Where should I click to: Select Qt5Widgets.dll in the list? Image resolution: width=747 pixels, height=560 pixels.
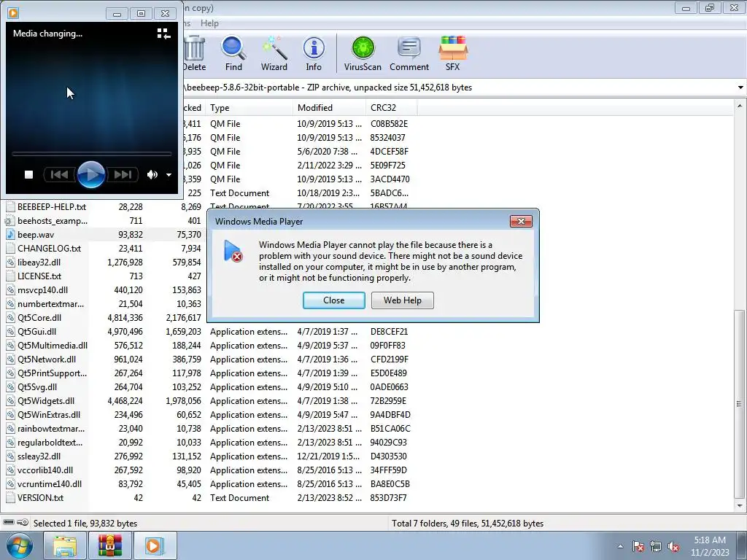pyautogui.click(x=46, y=401)
